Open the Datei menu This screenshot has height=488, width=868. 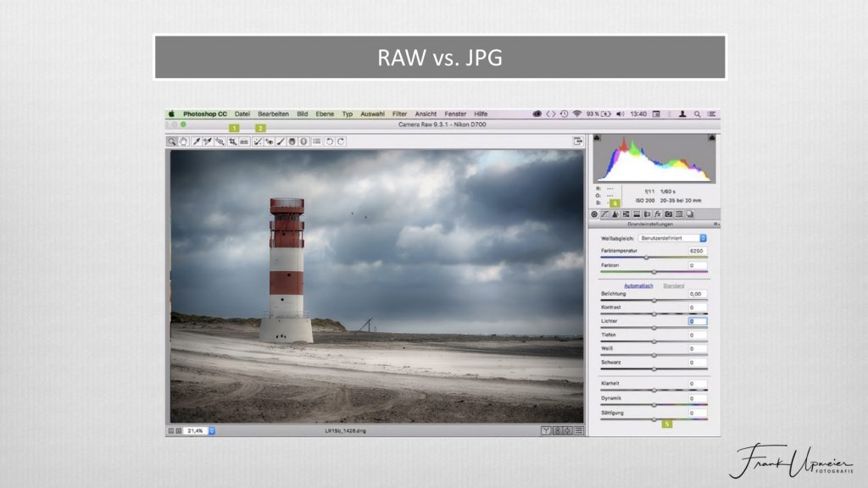(242, 114)
